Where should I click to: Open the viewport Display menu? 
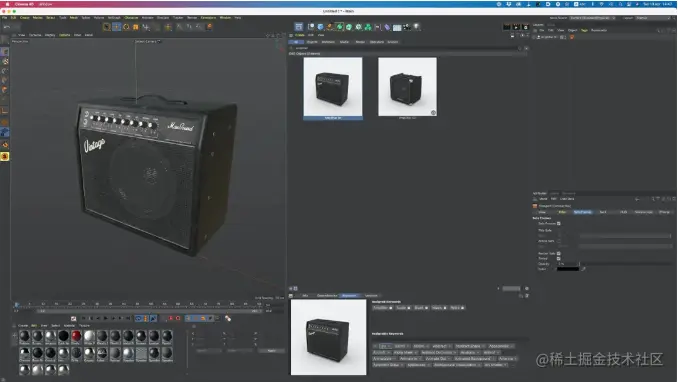[x=50, y=35]
